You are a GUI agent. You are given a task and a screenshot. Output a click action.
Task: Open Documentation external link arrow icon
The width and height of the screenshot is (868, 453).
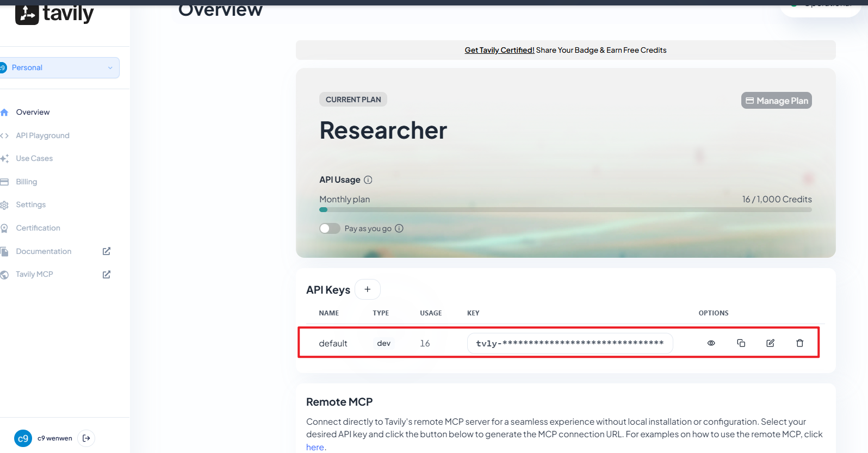pyautogui.click(x=107, y=251)
